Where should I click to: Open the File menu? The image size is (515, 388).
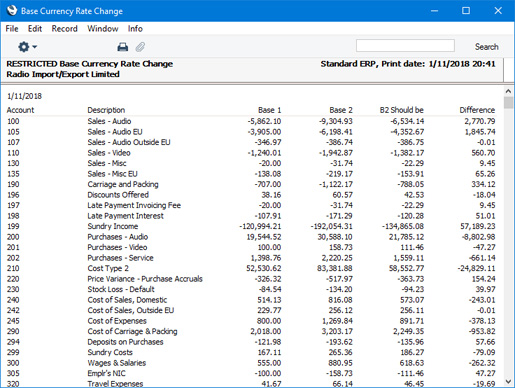(12, 29)
